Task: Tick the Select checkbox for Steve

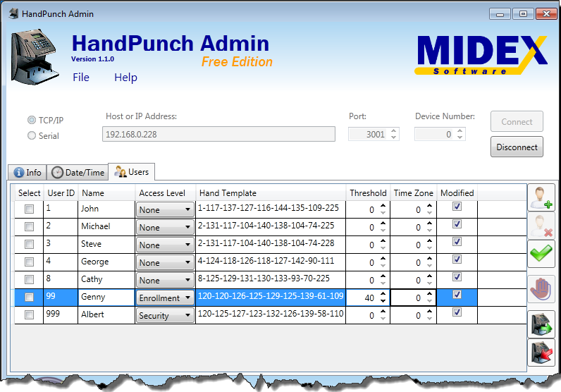Action: point(30,244)
